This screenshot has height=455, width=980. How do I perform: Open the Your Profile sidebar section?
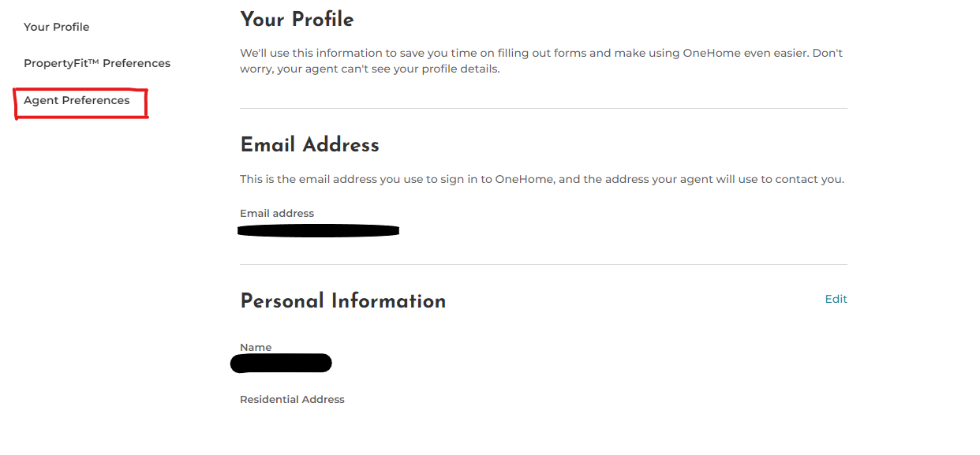[x=56, y=27]
